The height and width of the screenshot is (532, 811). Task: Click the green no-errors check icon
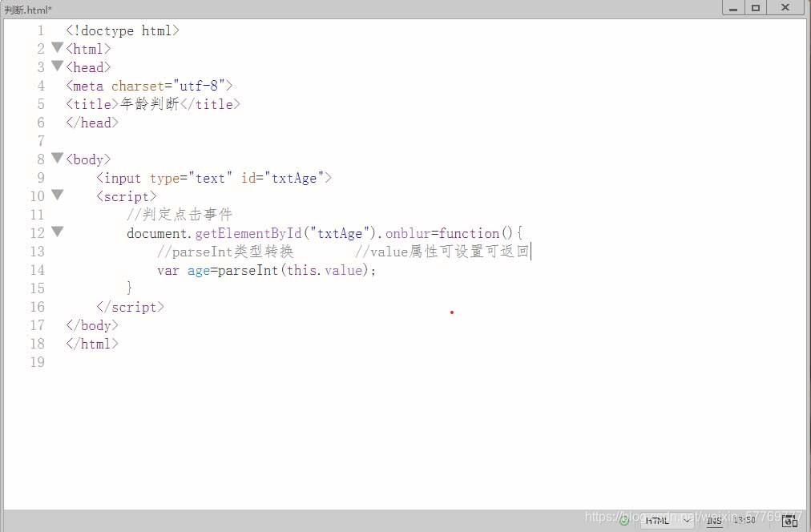(x=624, y=521)
